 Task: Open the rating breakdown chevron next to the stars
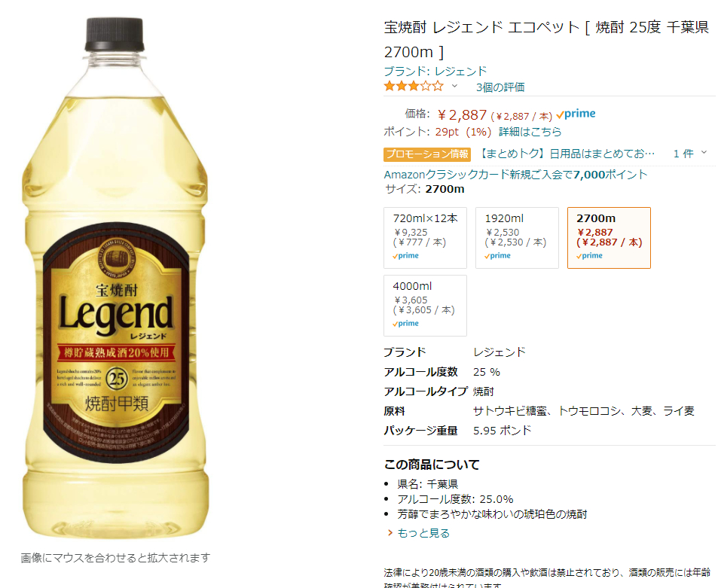454,86
